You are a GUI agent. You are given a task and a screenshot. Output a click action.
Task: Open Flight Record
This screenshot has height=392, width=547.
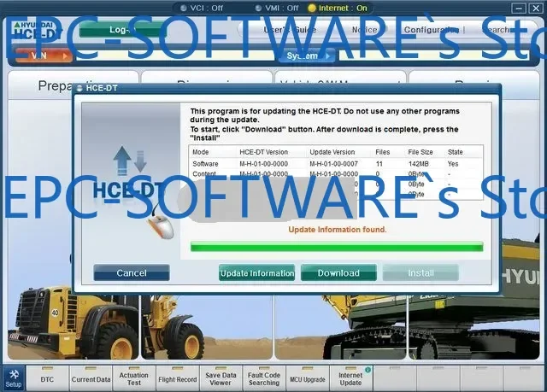[177, 379]
